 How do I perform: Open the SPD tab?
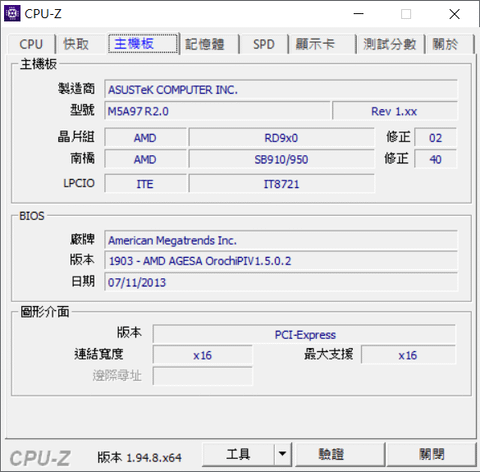pos(264,44)
